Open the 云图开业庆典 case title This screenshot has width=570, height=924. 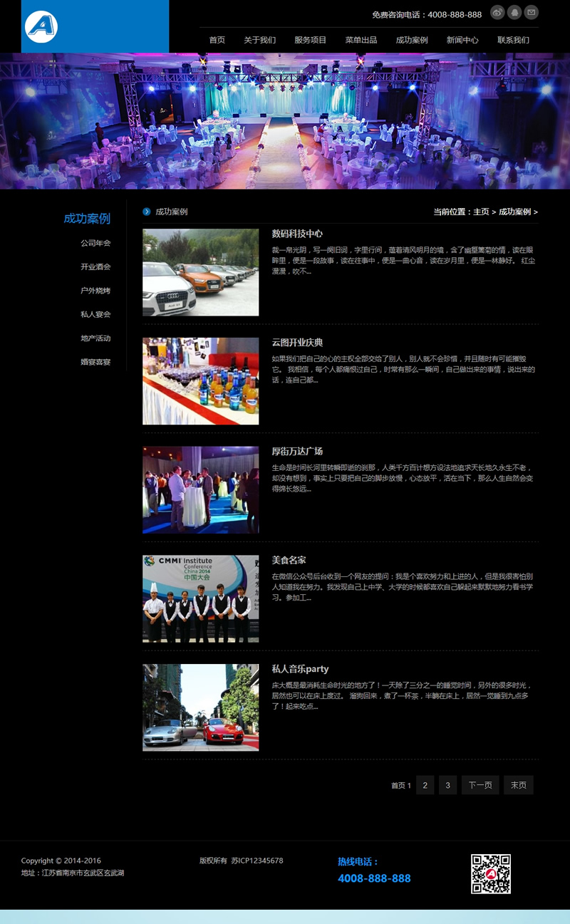tap(297, 343)
